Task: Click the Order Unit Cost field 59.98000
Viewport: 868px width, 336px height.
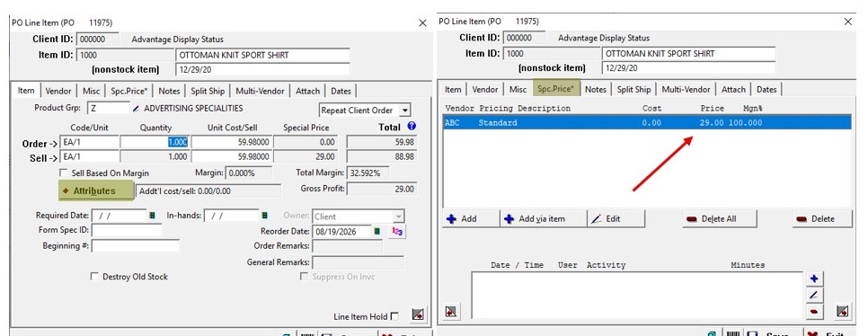Action: click(232, 142)
